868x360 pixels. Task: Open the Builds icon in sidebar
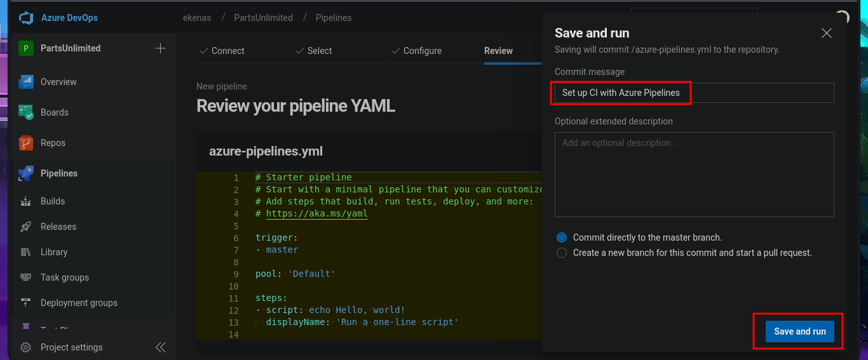(26, 201)
